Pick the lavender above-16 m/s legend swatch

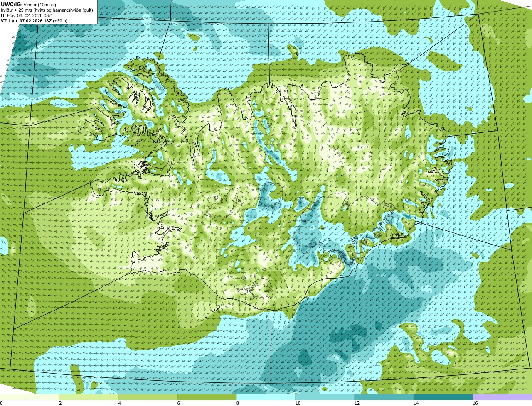click(502, 397)
